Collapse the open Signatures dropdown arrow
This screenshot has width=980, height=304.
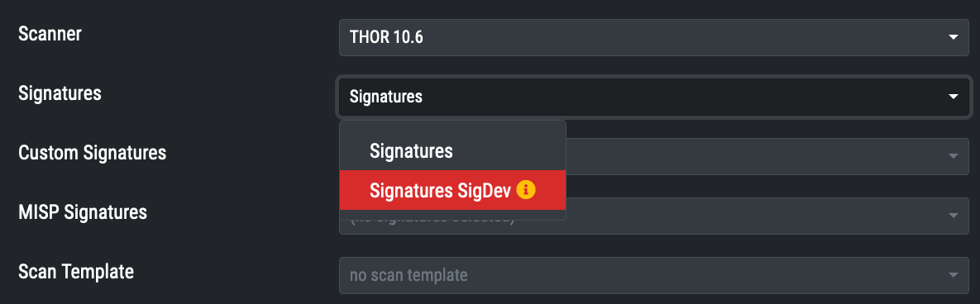click(x=954, y=97)
